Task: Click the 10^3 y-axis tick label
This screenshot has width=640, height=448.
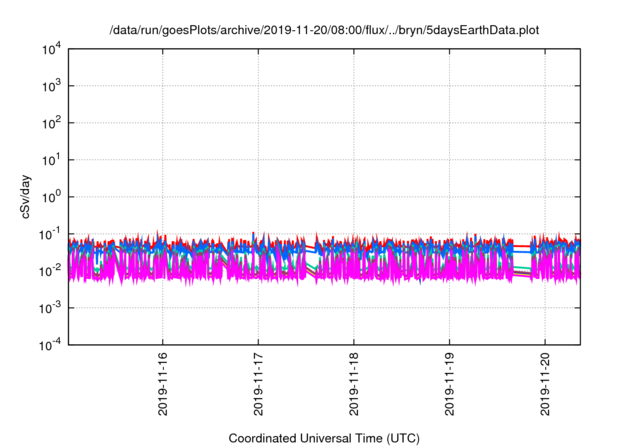Action: [51, 86]
